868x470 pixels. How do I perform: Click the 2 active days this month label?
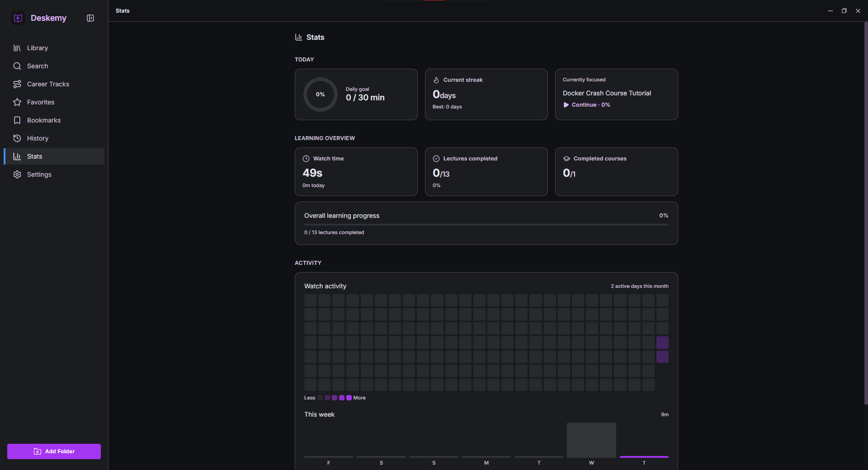coord(640,286)
